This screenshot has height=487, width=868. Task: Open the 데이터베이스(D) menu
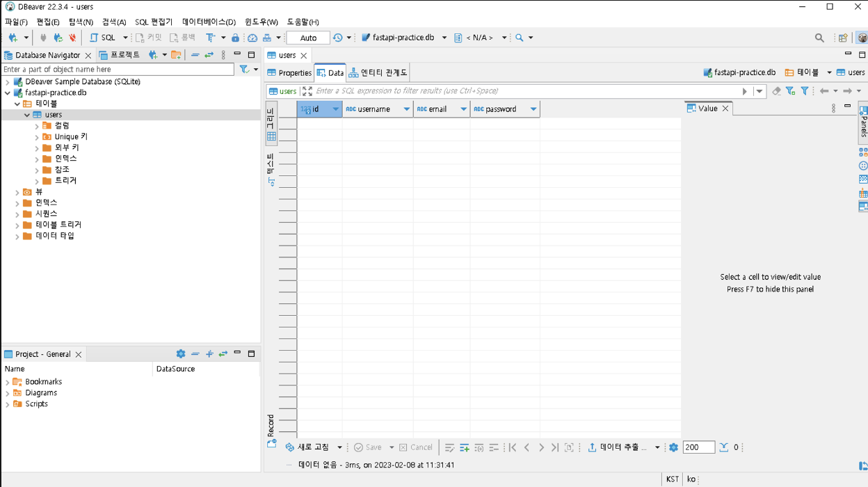point(209,22)
